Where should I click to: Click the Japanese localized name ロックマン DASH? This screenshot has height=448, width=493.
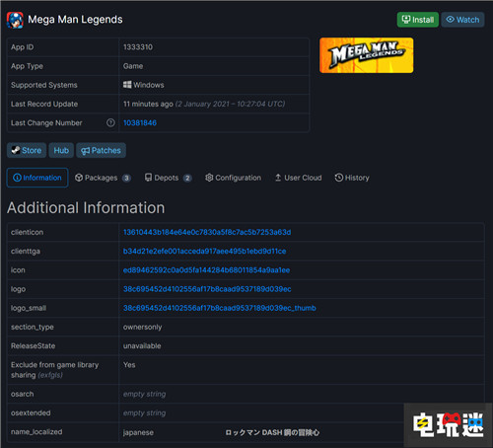tap(272, 432)
